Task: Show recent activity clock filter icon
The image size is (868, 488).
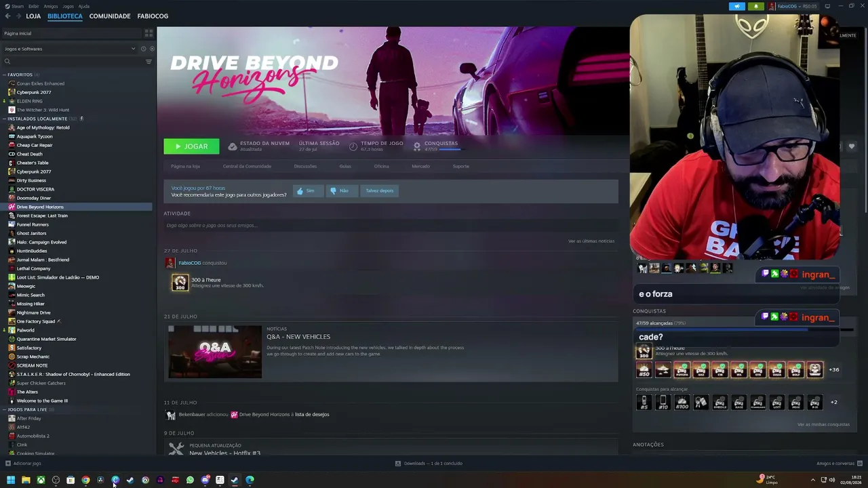Action: click(x=143, y=49)
